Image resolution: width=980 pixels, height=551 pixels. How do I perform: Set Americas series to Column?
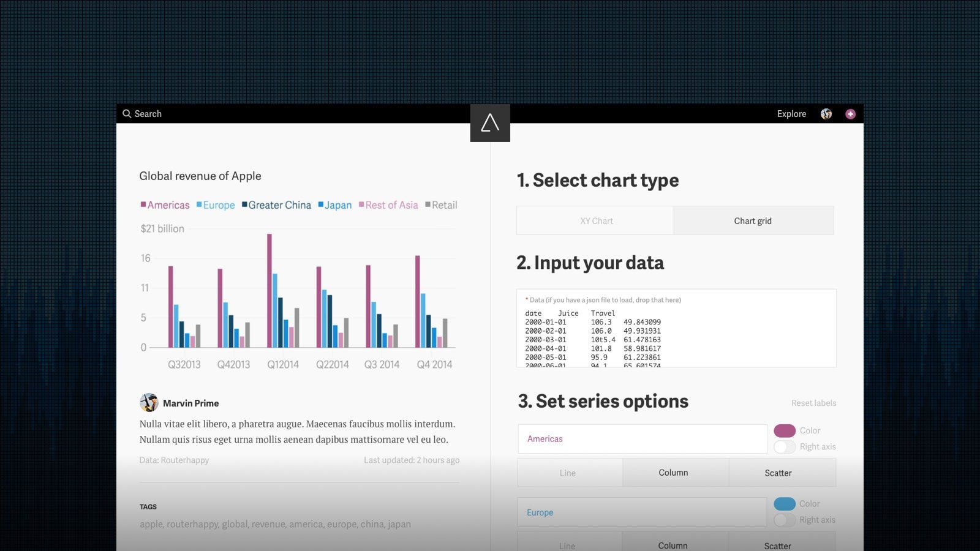point(675,473)
